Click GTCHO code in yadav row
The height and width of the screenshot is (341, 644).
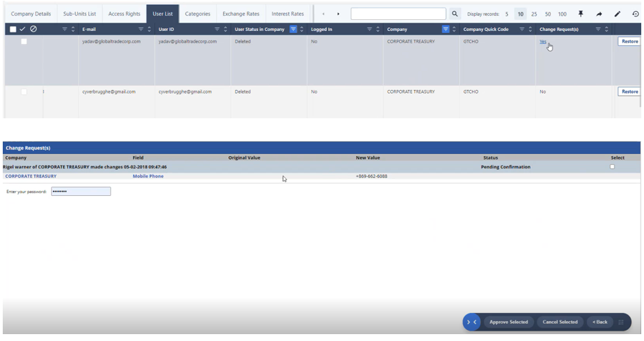pyautogui.click(x=471, y=41)
